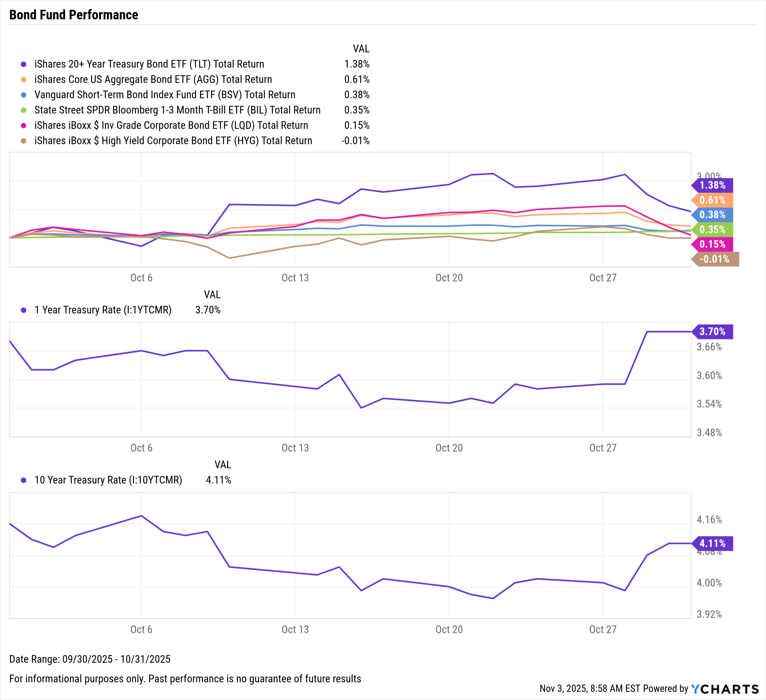Click the brown HYG legend dot
Screen dimensions: 766x700
tap(24, 141)
